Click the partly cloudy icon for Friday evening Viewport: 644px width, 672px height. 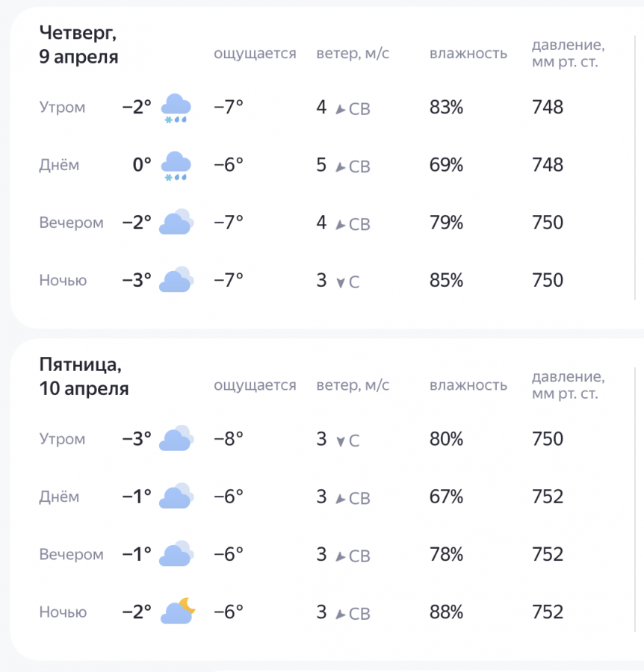coord(175,553)
